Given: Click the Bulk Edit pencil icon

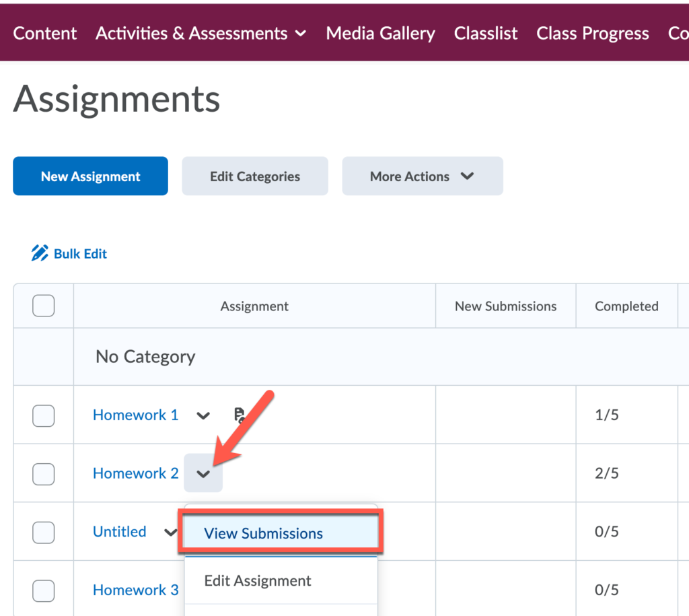Looking at the screenshot, I should (40, 253).
